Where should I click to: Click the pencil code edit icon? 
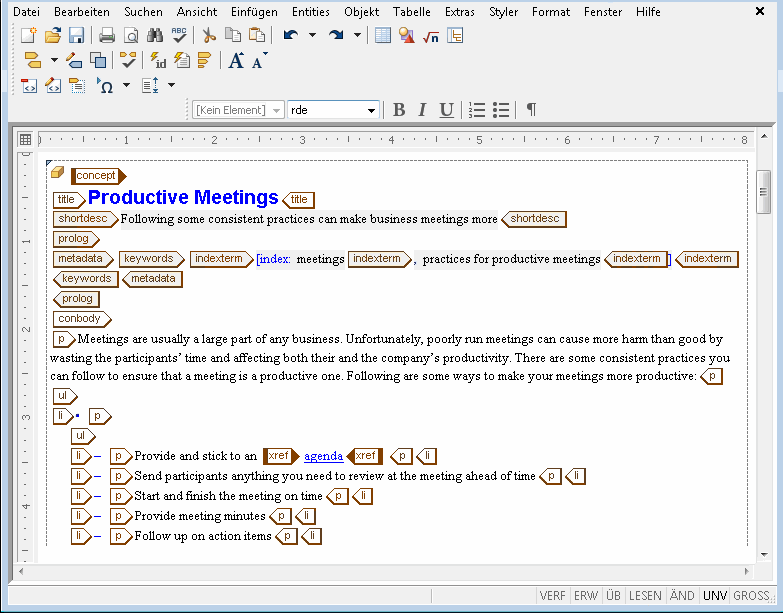(x=53, y=85)
